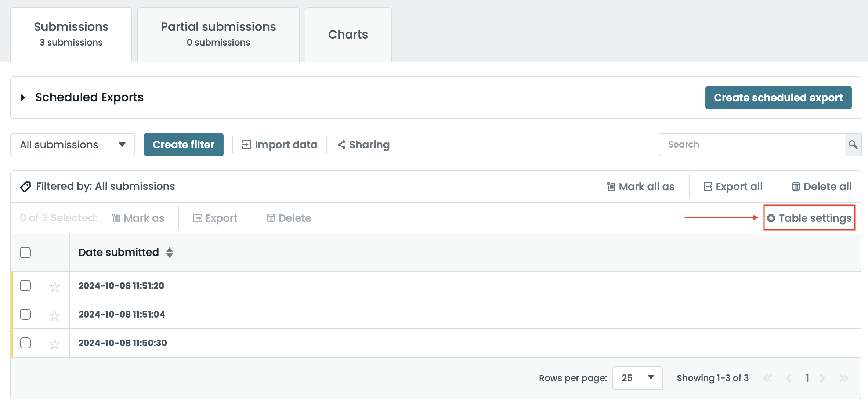Click Create scheduled export button
The width and height of the screenshot is (868, 409).
778,98
